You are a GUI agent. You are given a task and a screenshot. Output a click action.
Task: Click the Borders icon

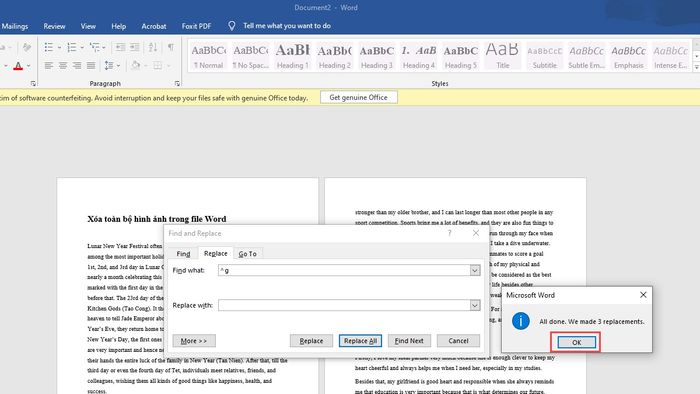click(x=158, y=66)
